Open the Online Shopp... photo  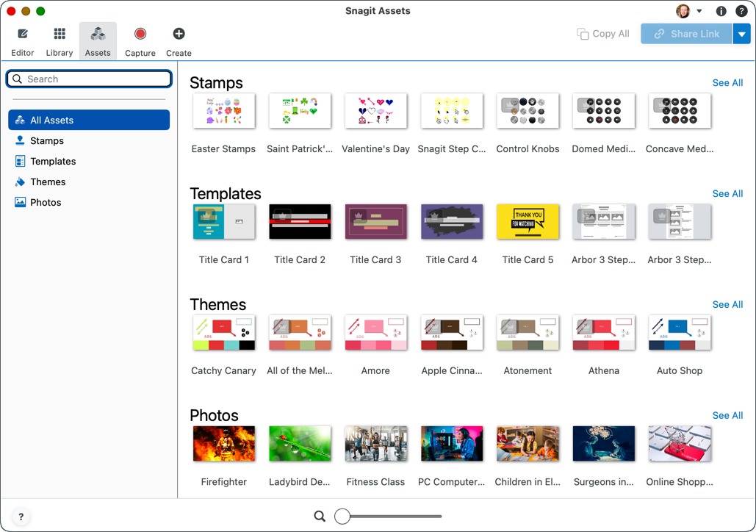680,444
